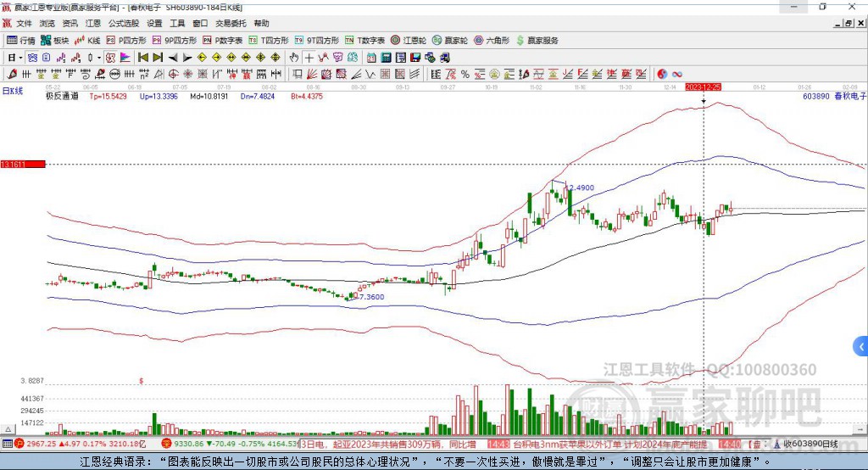Image resolution: width=868 pixels, height=470 pixels.
Task: Click the 深 Shenzhen index status entry
Action: 230,444
